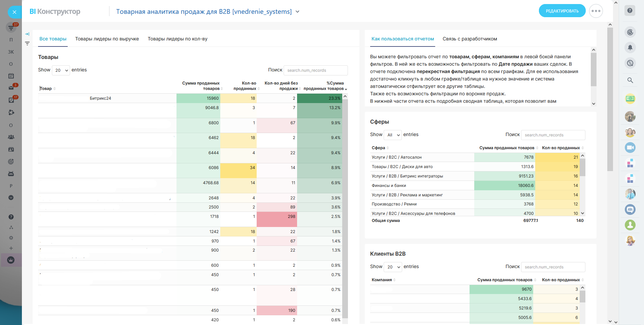Click the notifications bell icon
The height and width of the screenshot is (325, 644).
(630, 47)
